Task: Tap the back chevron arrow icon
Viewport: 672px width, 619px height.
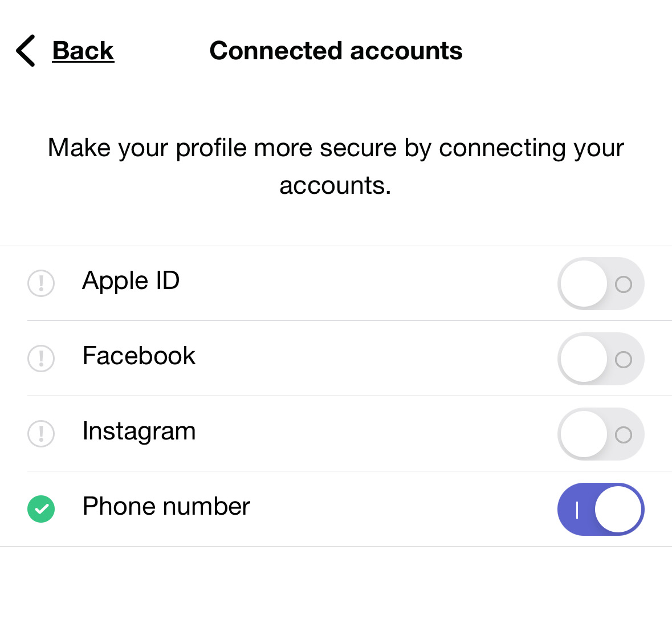Action: tap(25, 51)
